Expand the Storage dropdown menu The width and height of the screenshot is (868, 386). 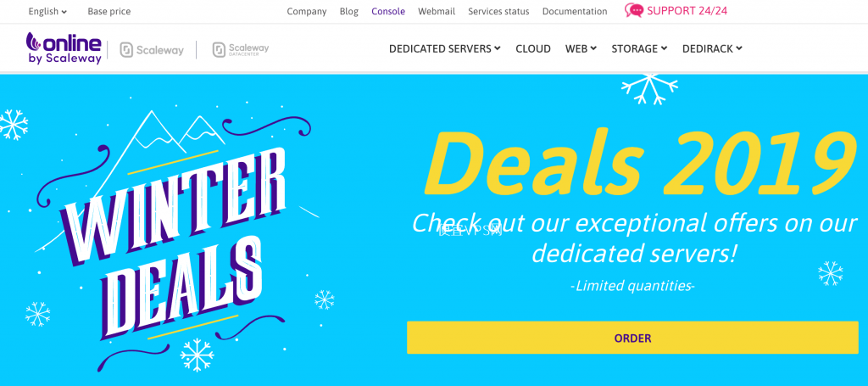(x=639, y=48)
